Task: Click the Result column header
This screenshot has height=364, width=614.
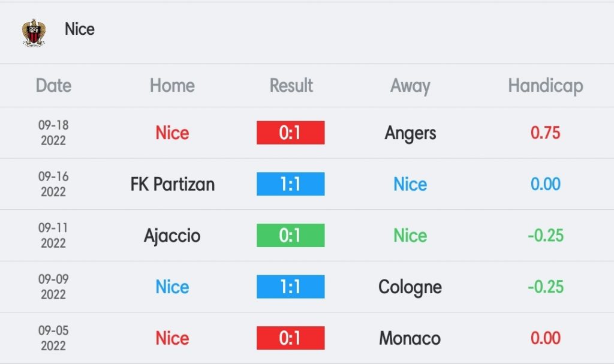Action: 291,85
